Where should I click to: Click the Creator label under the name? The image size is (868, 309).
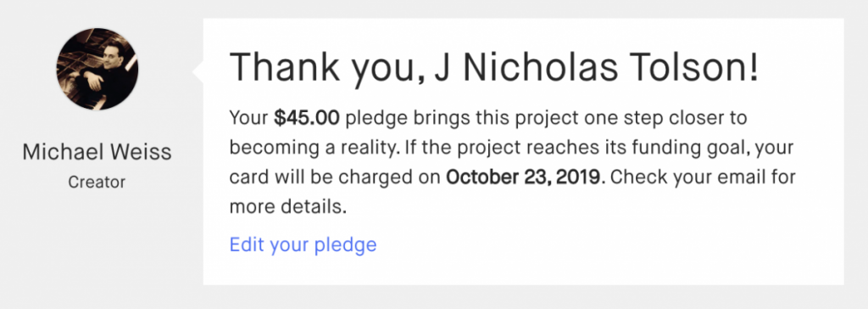(x=97, y=182)
